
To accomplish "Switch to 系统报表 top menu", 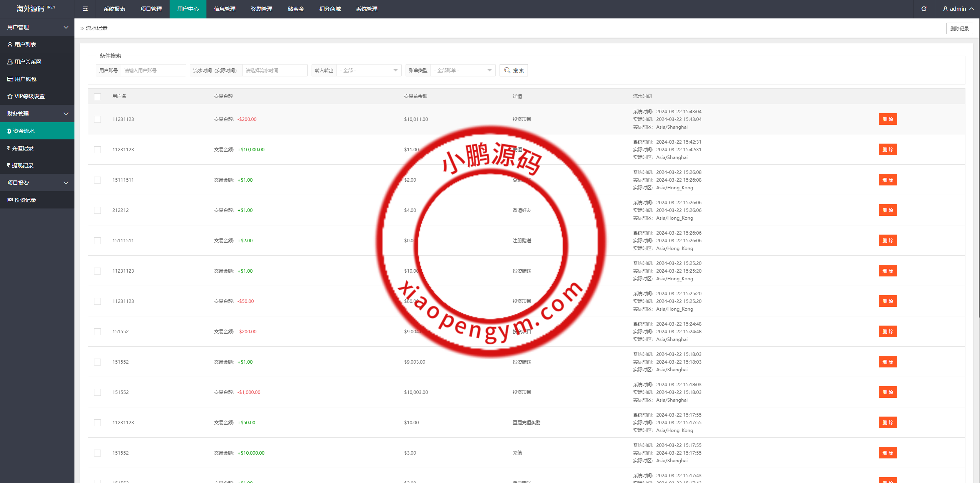I will [114, 9].
